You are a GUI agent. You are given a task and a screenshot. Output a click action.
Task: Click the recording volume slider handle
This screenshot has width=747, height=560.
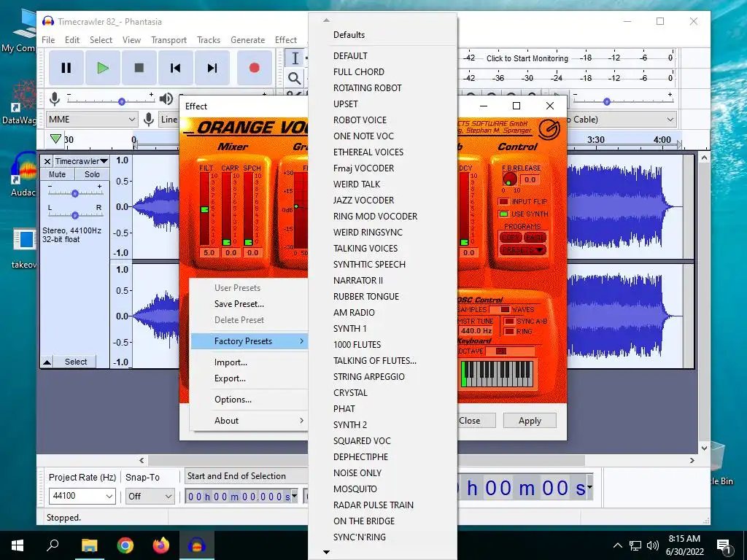tap(122, 101)
